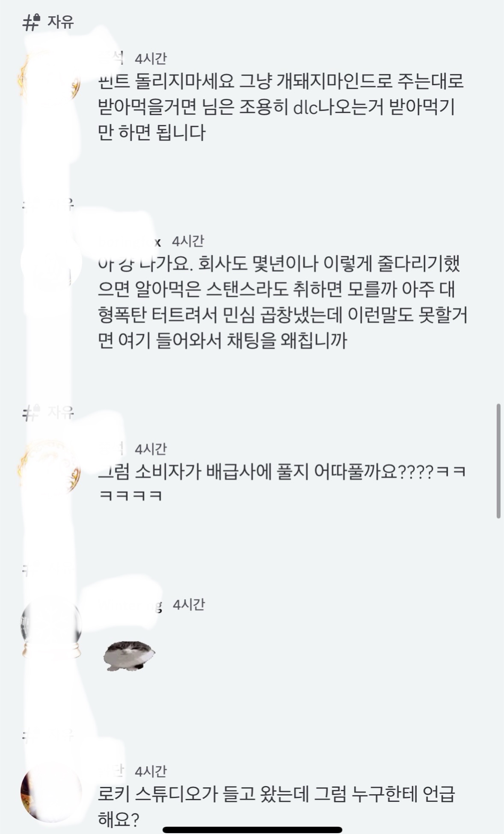Tap the 4시간 timestamp above the 개돼지마인드 message
Image resolution: width=504 pixels, height=834 pixels.
coord(150,59)
